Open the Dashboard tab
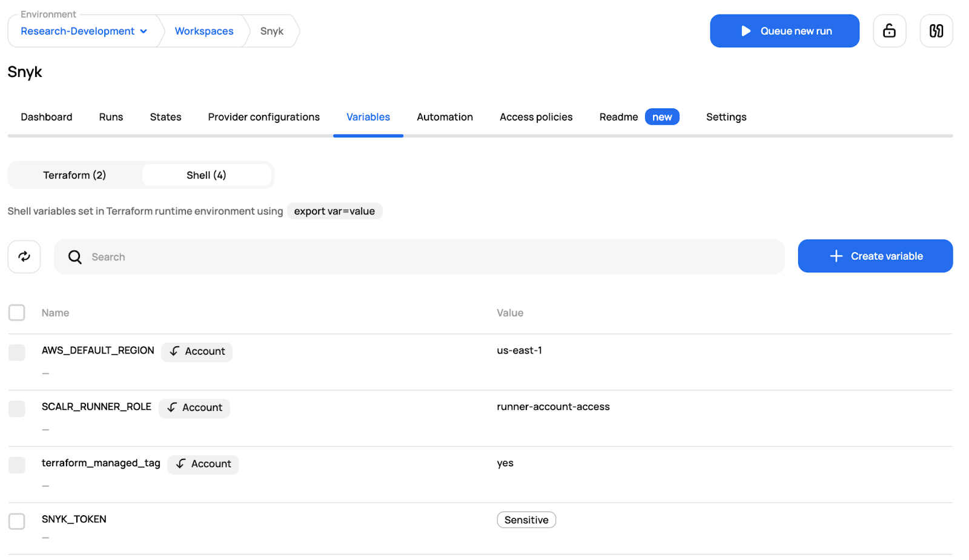 coord(47,117)
